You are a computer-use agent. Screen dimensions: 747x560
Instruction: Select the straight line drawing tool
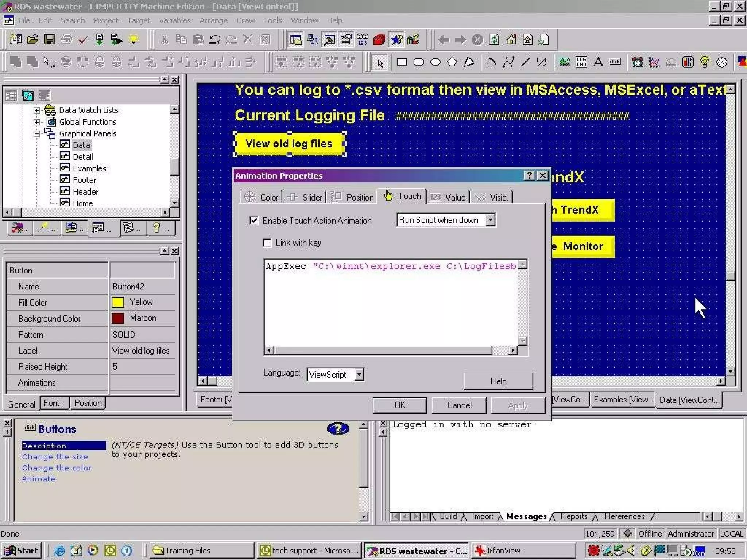525,62
